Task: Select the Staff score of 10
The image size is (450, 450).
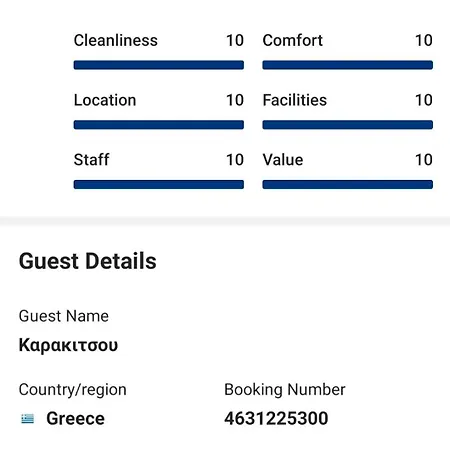Action: [x=235, y=160]
